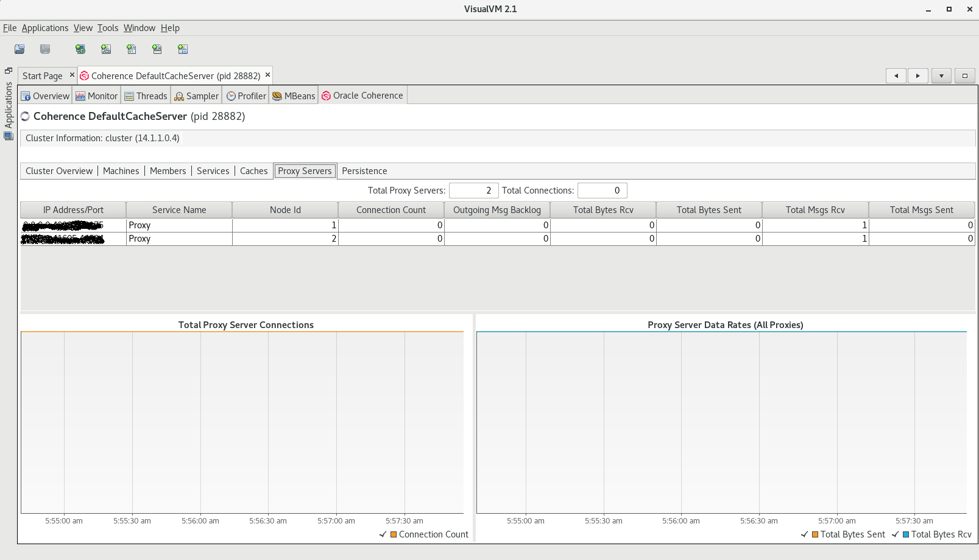Switch to the MBeans tab

294,96
